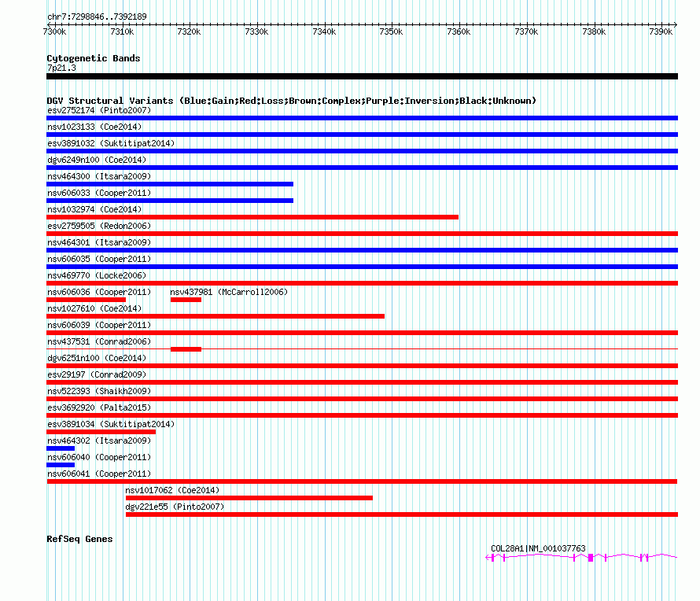The image size is (700, 601).
Task: Open the nsv1027610 (Coe2014) label
Action: coord(94,308)
